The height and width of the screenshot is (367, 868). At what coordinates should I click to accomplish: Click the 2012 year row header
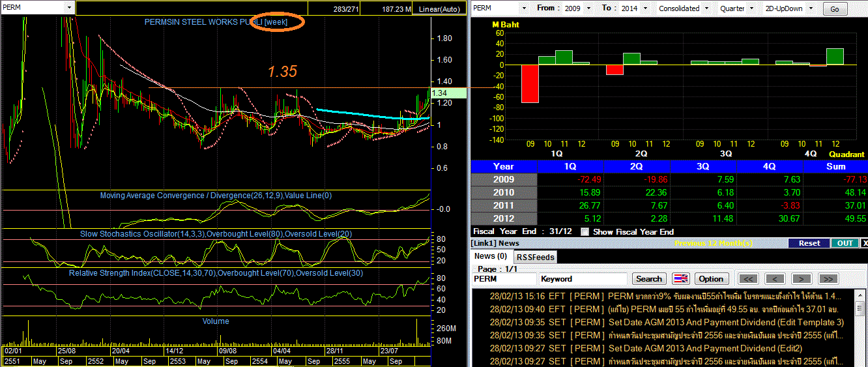[504, 218]
